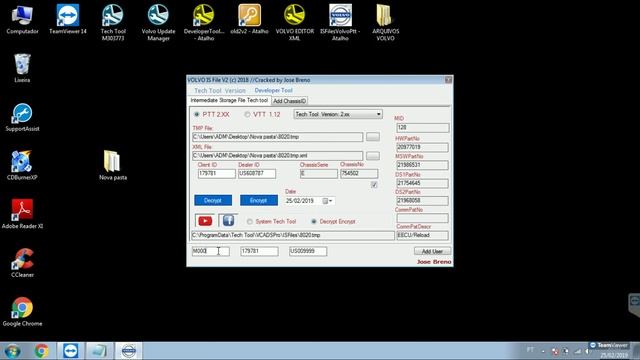Screen dimensions: 640x360
Task: Click the PT language indicator in taskbar
Action: pyautogui.click(x=530, y=350)
